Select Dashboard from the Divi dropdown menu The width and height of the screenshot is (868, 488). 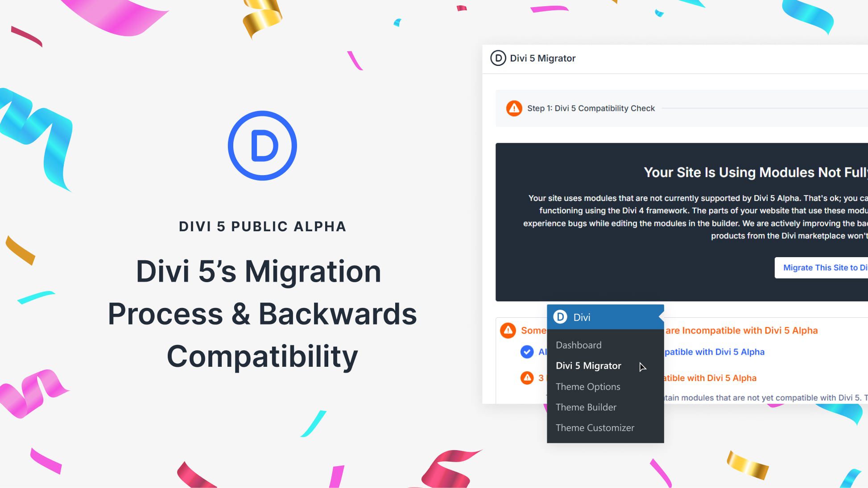point(578,344)
